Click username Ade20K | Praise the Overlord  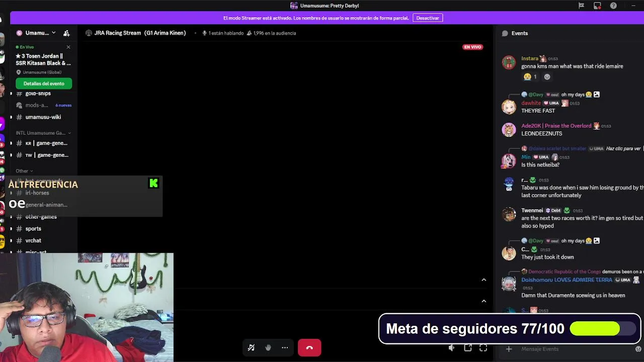point(556,126)
